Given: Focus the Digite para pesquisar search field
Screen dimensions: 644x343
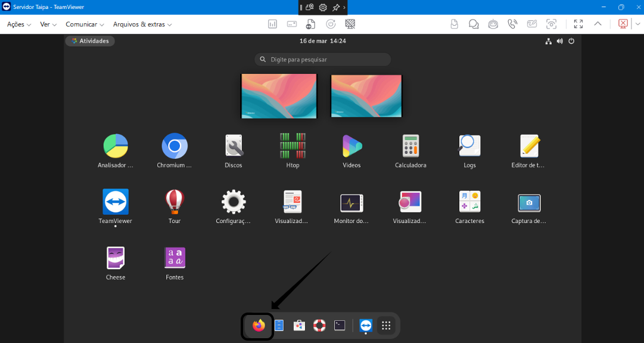Looking at the screenshot, I should tap(322, 60).
